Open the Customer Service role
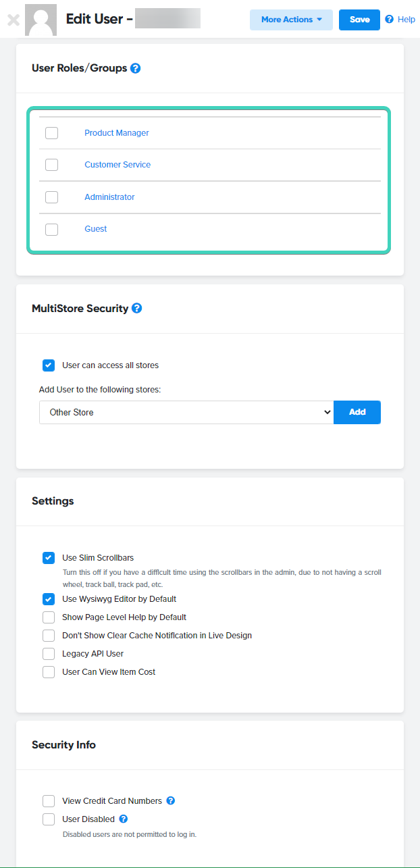This screenshot has height=868, width=420. click(117, 164)
